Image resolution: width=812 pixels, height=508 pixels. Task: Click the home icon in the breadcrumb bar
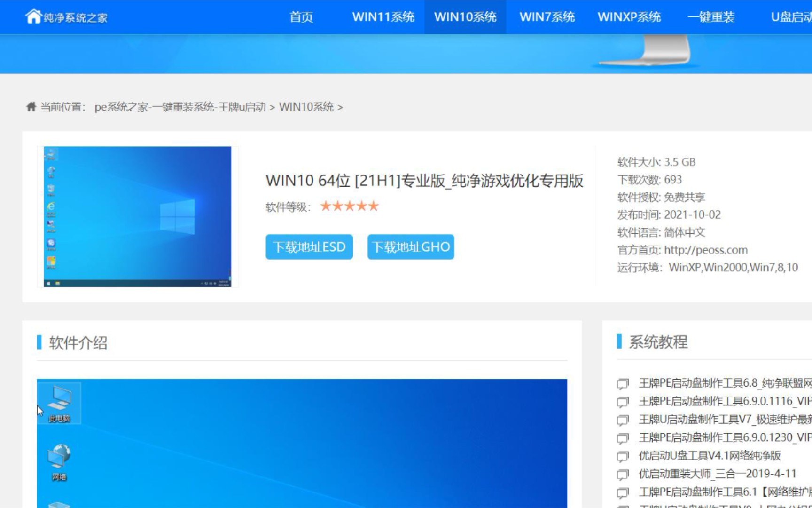coord(30,106)
